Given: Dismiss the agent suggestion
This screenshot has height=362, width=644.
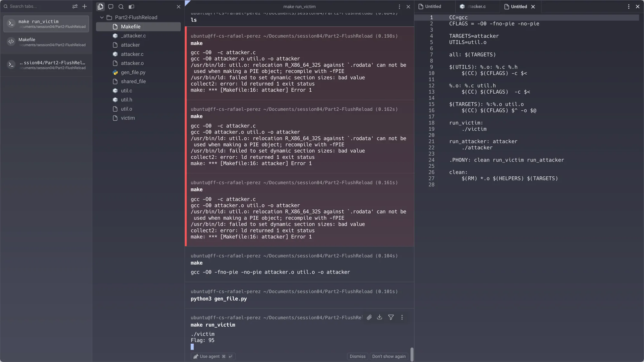Looking at the screenshot, I should (x=357, y=356).
